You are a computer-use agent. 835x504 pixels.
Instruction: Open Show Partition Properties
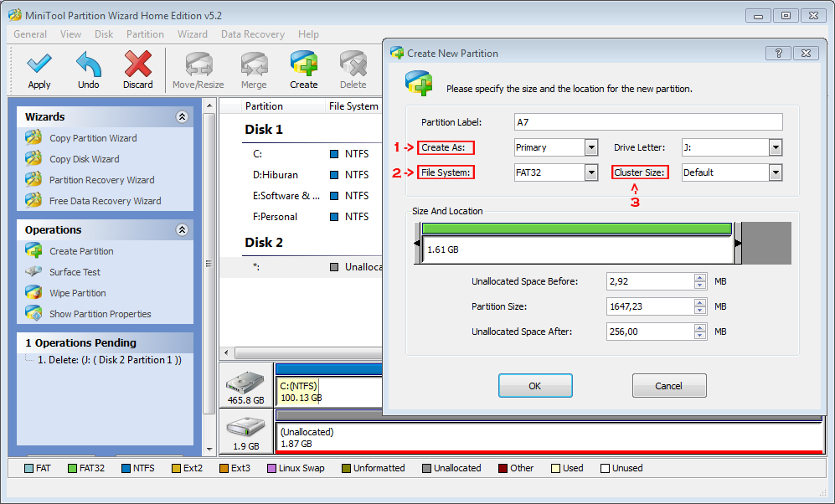(101, 314)
